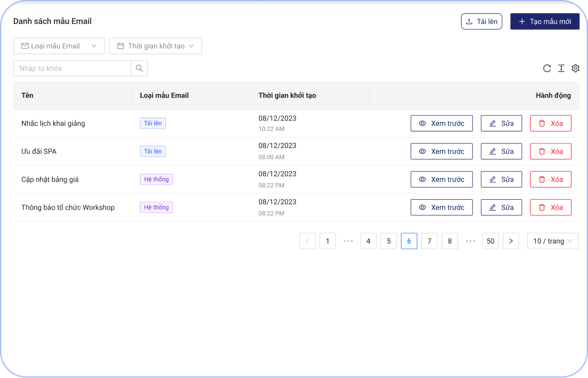Edit the Thông báo tổ chức Workshop template
The width and height of the screenshot is (588, 378).
point(501,208)
